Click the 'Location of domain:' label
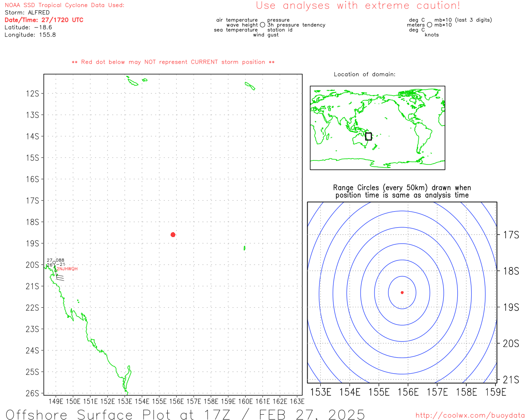This screenshot has width=525, height=420. click(365, 75)
